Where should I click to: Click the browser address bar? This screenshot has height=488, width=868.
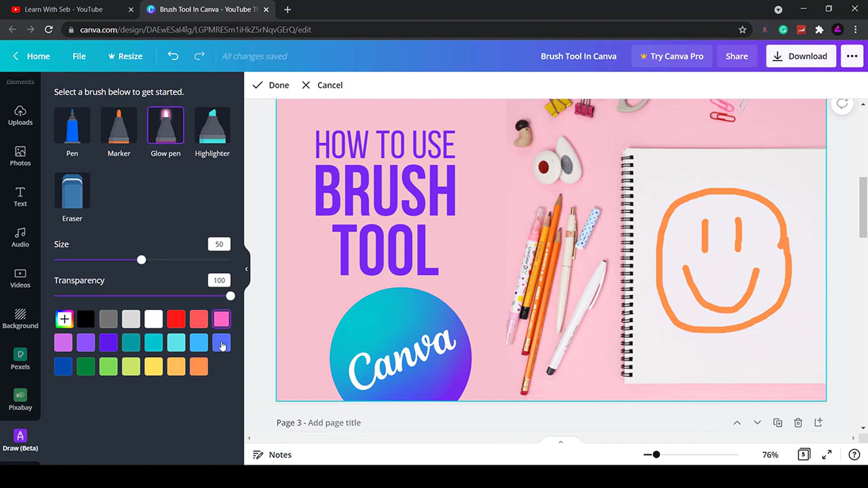[402, 30]
